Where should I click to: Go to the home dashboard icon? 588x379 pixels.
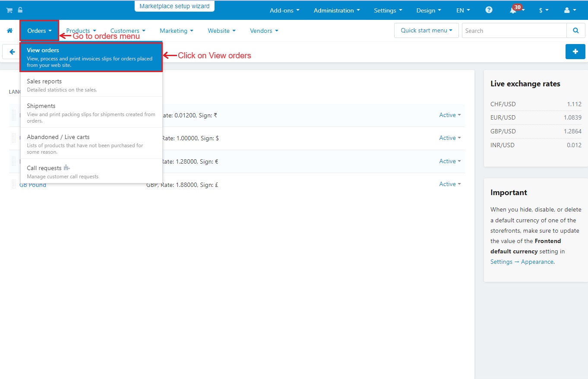pyautogui.click(x=9, y=31)
